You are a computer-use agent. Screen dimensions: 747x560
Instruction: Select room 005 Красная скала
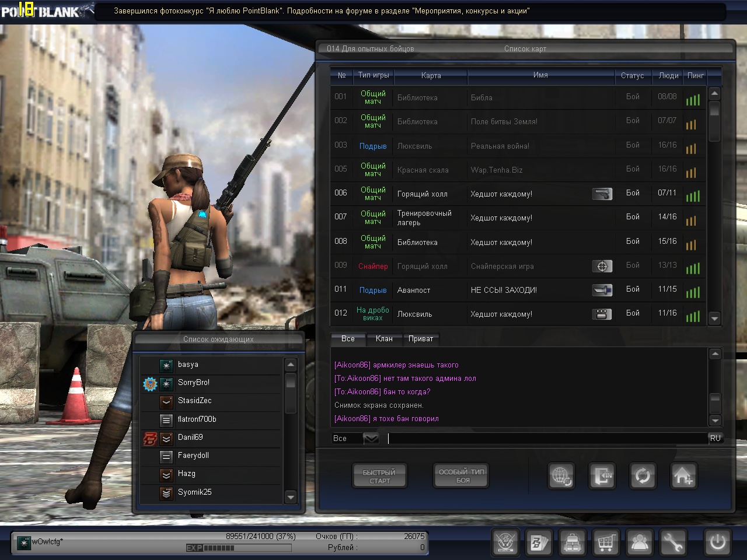(518, 170)
